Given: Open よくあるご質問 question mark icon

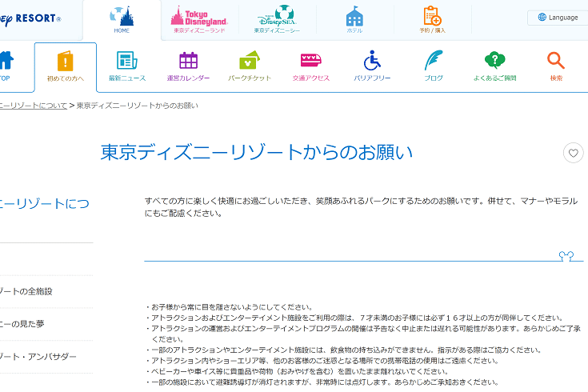Looking at the screenshot, I should click(494, 66).
